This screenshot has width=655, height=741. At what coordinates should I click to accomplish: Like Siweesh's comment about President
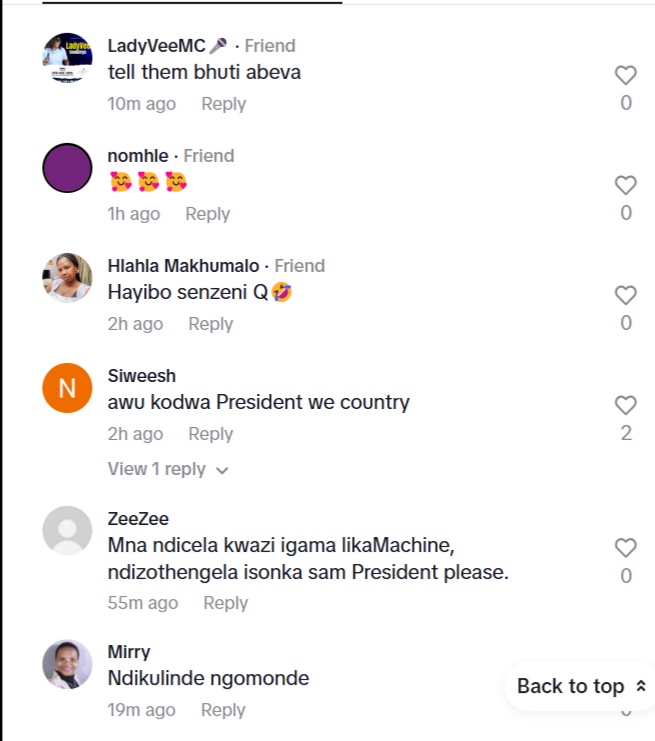click(x=625, y=405)
